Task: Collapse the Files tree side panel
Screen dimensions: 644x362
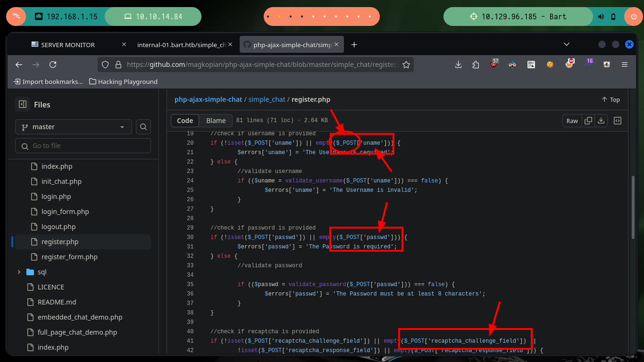Action: [23, 105]
